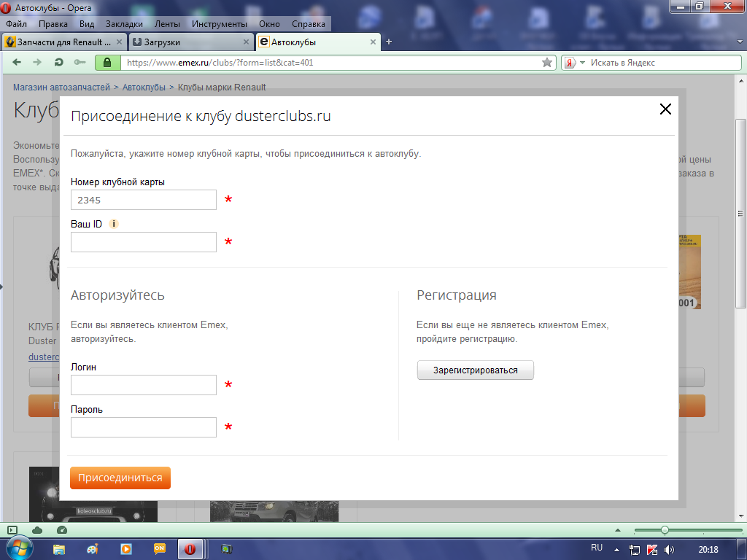Click the page scrollbar up arrow
The height and width of the screenshot is (560, 747).
tap(741, 81)
